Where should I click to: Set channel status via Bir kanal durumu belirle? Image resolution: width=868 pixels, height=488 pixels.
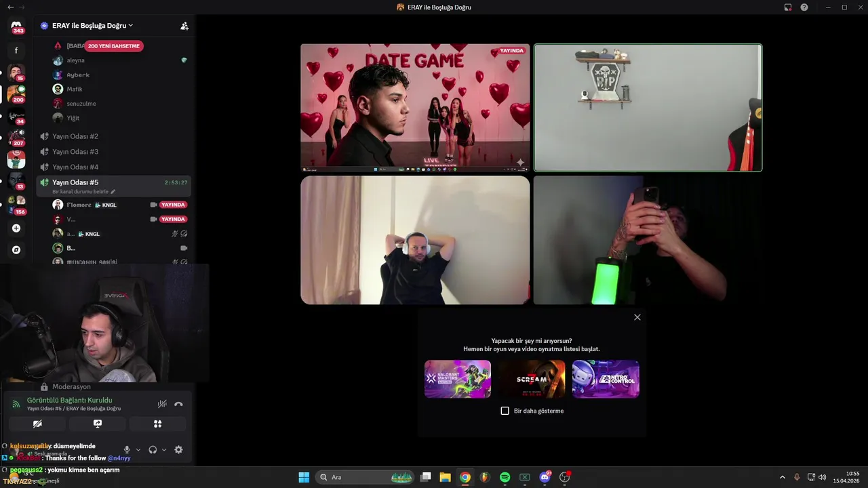click(x=84, y=192)
